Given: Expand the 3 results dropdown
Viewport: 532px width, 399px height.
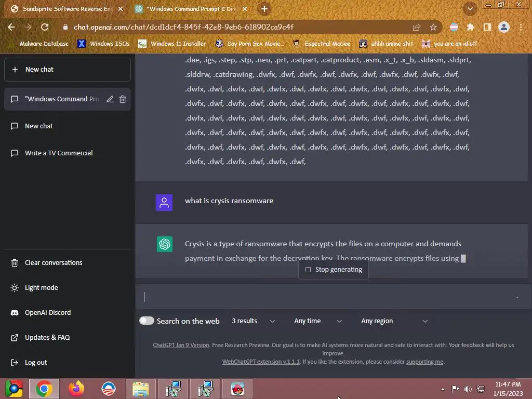Looking at the screenshot, I should [253, 321].
